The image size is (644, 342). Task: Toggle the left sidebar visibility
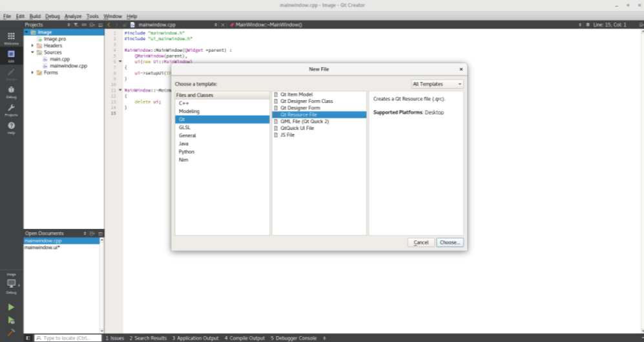tap(28, 338)
